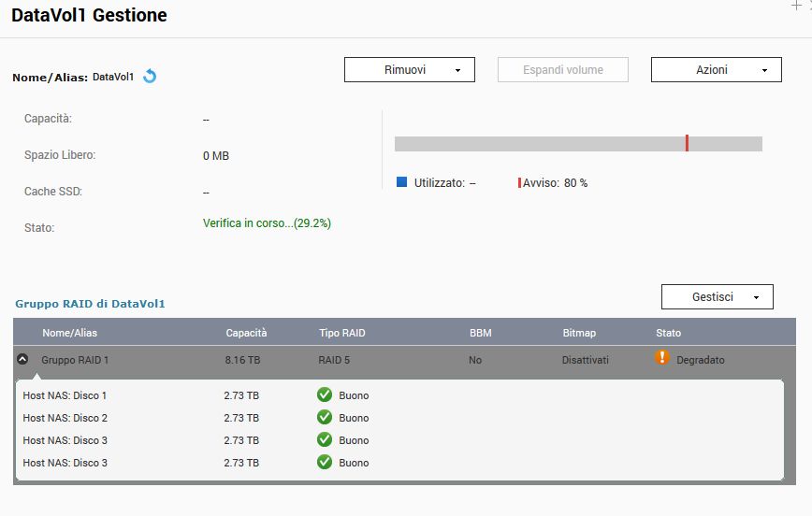Open the Rimuovi dropdown
The height and width of the screenshot is (516, 812).
(410, 70)
